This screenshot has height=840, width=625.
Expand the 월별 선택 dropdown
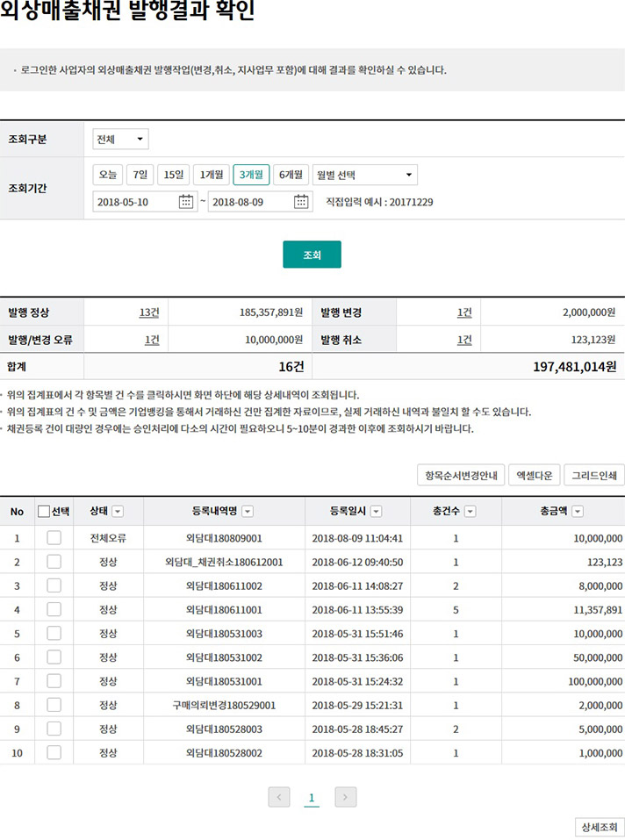(x=364, y=175)
